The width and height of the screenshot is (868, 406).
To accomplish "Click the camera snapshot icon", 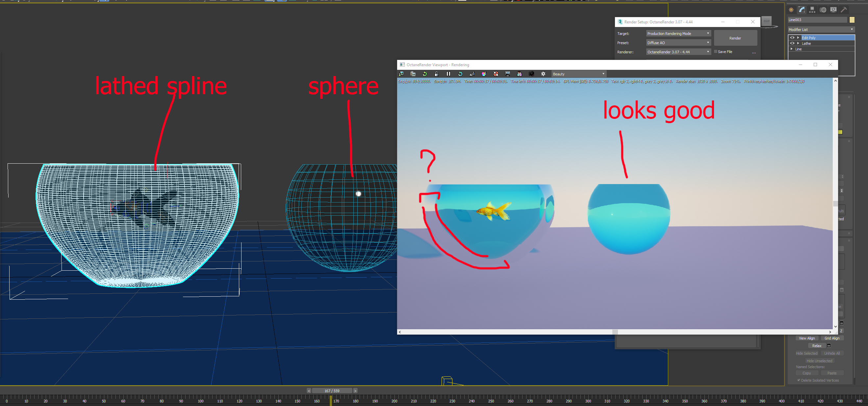I will pyautogui.click(x=531, y=74).
